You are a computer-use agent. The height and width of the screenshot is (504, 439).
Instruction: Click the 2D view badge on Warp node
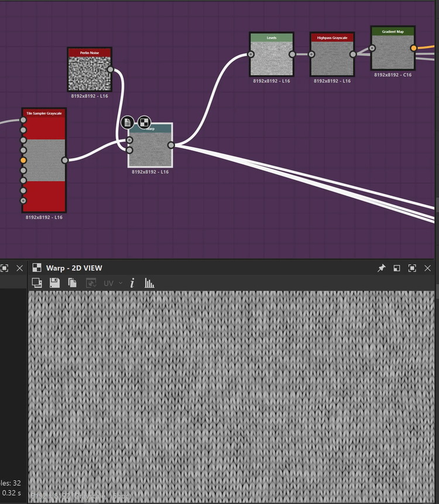pos(144,122)
